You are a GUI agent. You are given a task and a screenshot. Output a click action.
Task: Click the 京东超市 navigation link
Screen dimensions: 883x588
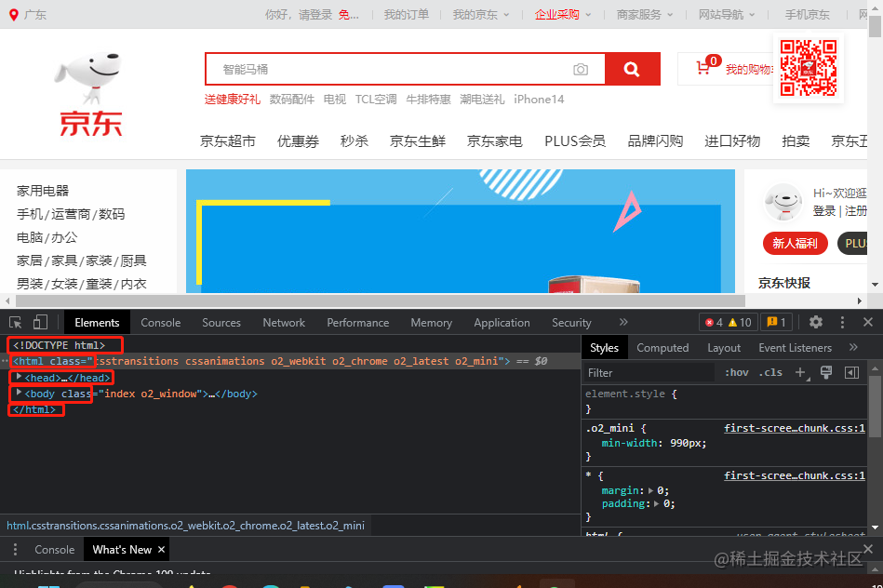tap(228, 140)
